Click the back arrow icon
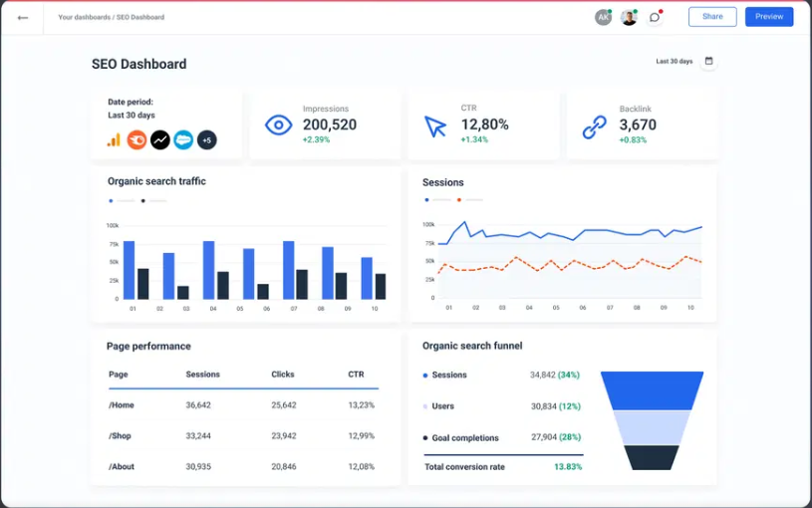This screenshot has height=508, width=812. [x=22, y=18]
